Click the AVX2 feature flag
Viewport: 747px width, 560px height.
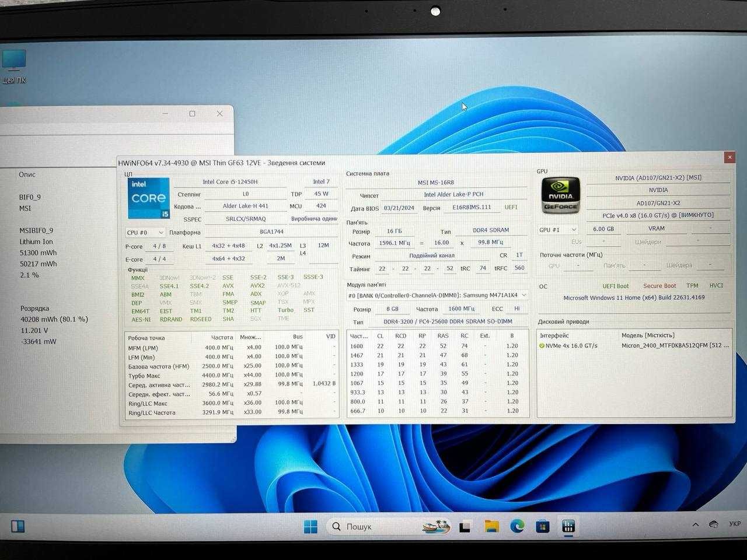[x=257, y=286]
